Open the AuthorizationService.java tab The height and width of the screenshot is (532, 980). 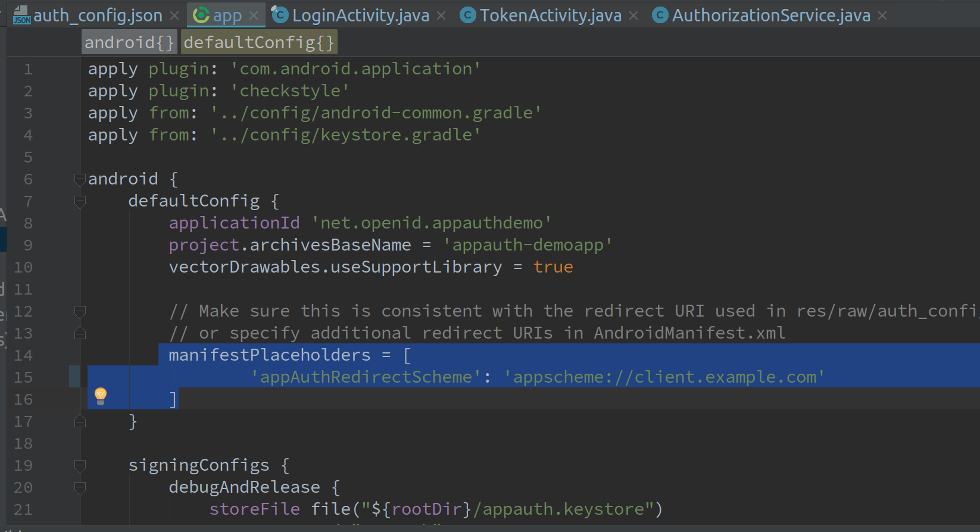click(770, 15)
